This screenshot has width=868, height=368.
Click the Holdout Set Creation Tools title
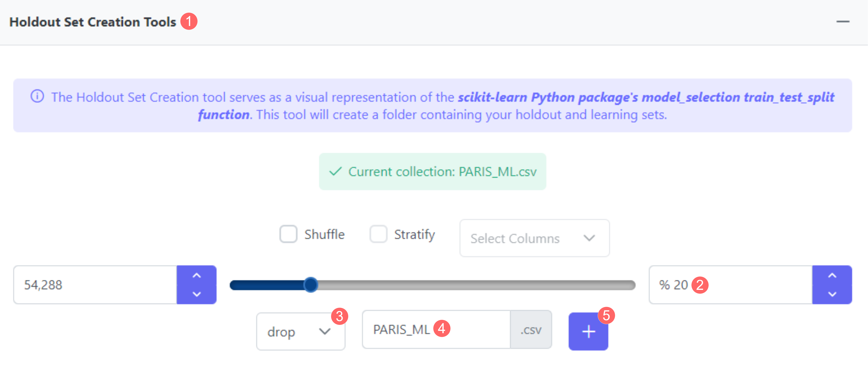click(x=93, y=22)
